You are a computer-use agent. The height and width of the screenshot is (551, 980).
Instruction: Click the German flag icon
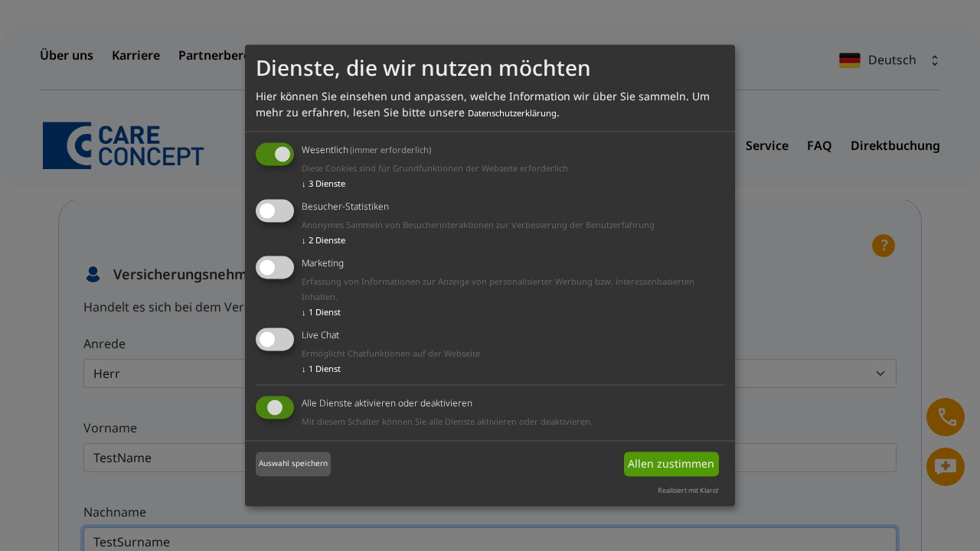850,60
